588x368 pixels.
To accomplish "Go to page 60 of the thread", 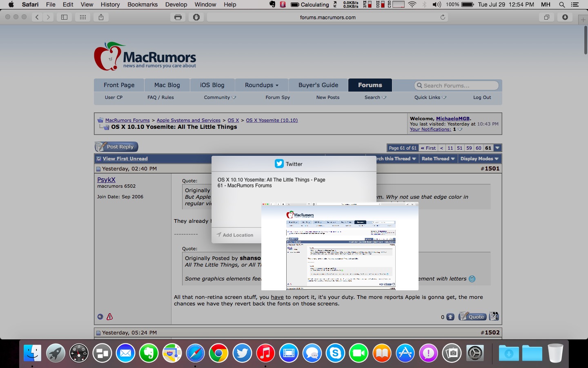I will click(x=479, y=148).
